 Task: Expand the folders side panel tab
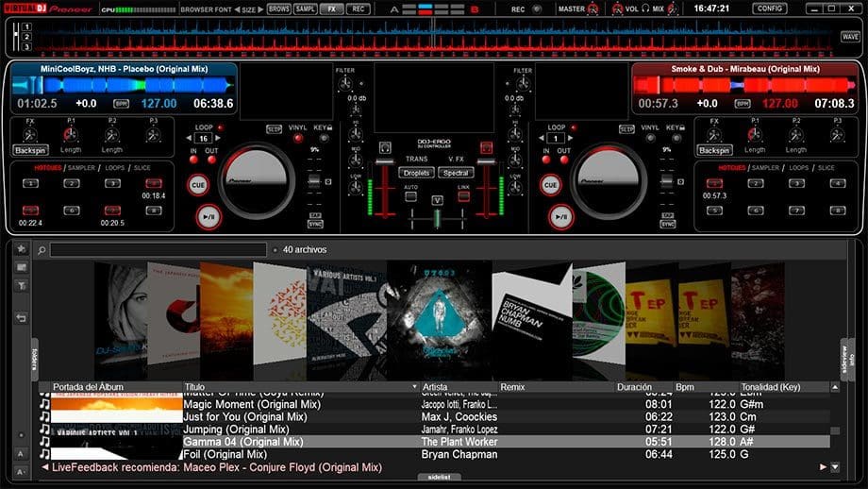(x=34, y=359)
